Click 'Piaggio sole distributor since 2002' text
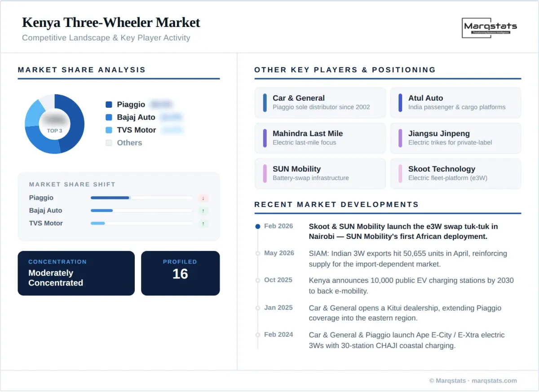The width and height of the screenshot is (539, 392). click(x=321, y=107)
